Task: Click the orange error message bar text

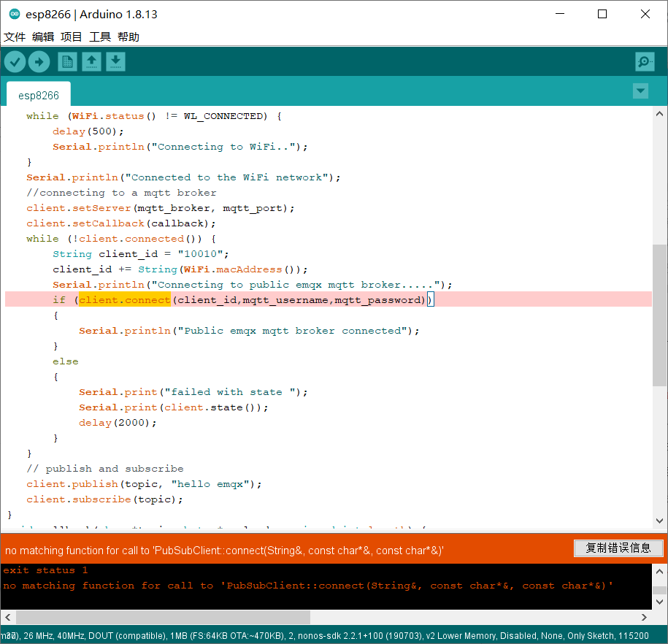Action: click(224, 551)
